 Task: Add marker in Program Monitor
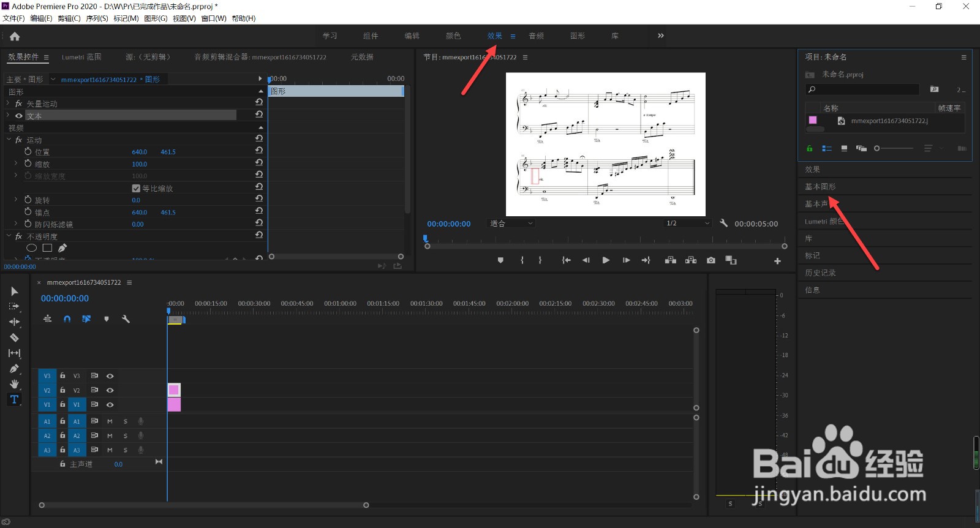click(500, 260)
